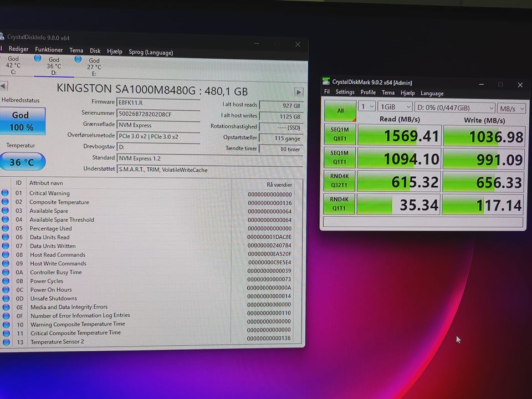Click the status orb for Percentage Used
Image resolution: width=532 pixels, height=399 pixels.
(5, 228)
